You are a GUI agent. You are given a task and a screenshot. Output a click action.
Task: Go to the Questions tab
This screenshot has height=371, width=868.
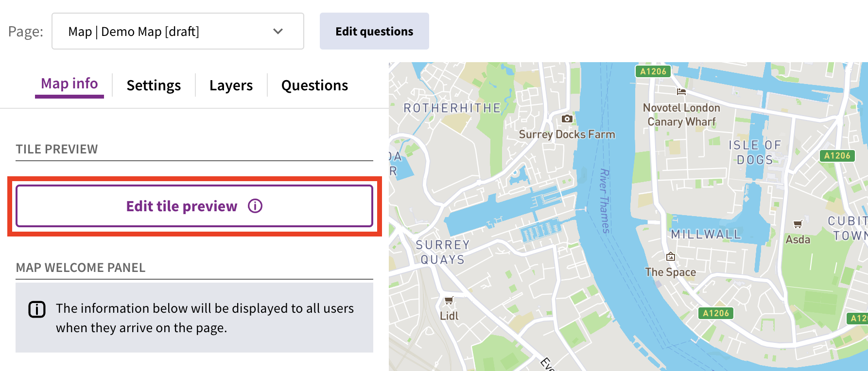pos(314,85)
